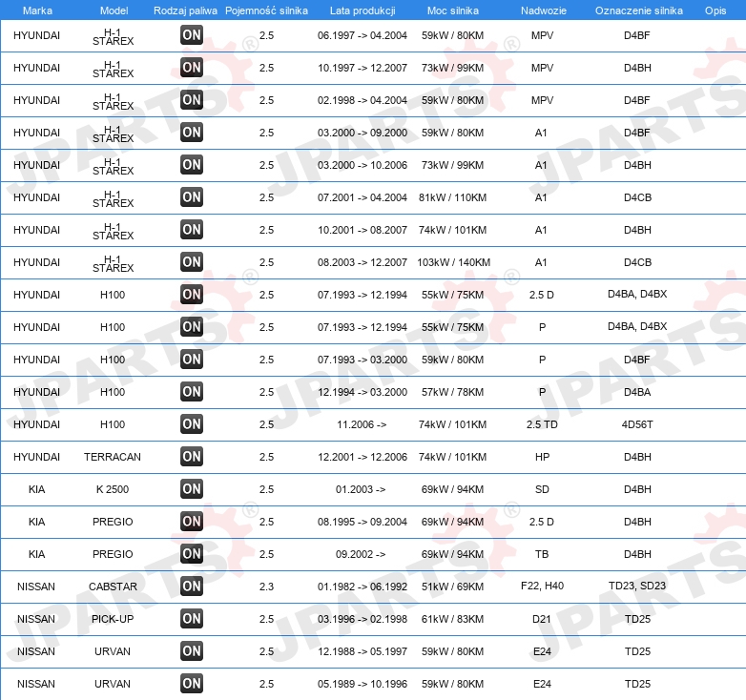Click body type 2.5 TD
Image resolution: width=746 pixels, height=700 pixels.
542,424
